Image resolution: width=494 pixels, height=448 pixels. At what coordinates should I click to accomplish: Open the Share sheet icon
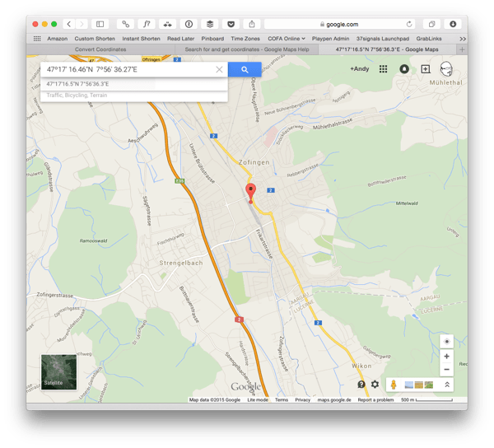(252, 24)
